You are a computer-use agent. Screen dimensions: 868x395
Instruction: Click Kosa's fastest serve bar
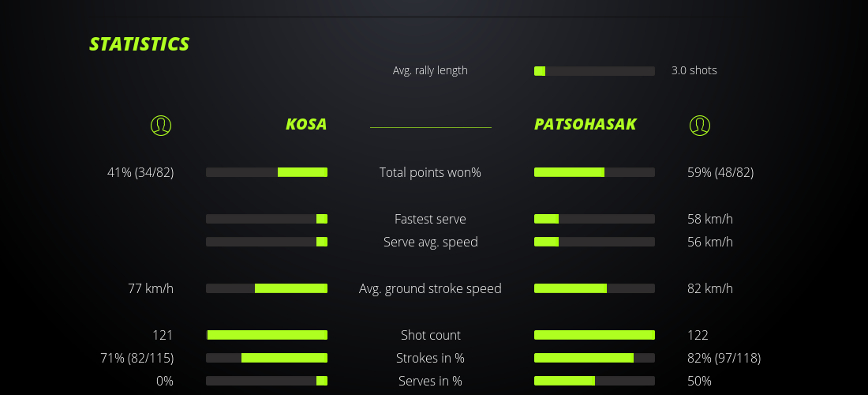pyautogui.click(x=267, y=219)
